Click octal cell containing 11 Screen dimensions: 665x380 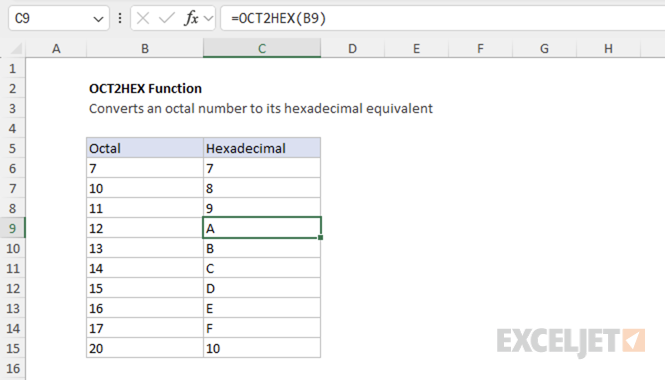click(x=145, y=208)
